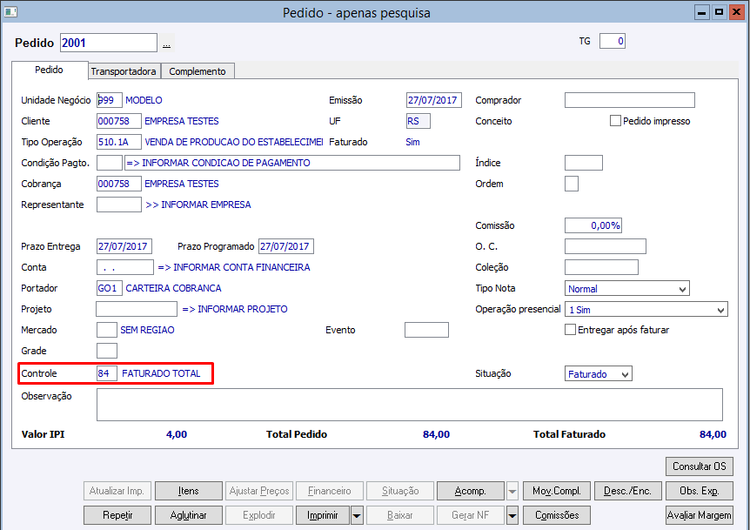The height and width of the screenshot is (530, 750).
Task: Click the FATURADO TOTAL text
Action: point(161,374)
